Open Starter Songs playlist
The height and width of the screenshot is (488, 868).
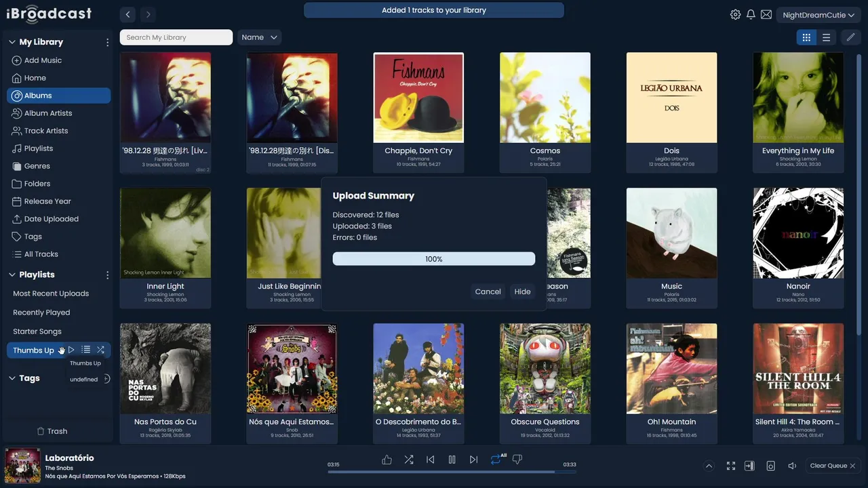click(x=37, y=331)
